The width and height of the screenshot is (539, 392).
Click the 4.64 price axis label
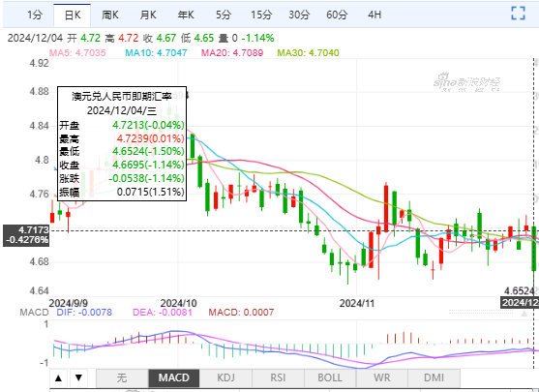39,291
